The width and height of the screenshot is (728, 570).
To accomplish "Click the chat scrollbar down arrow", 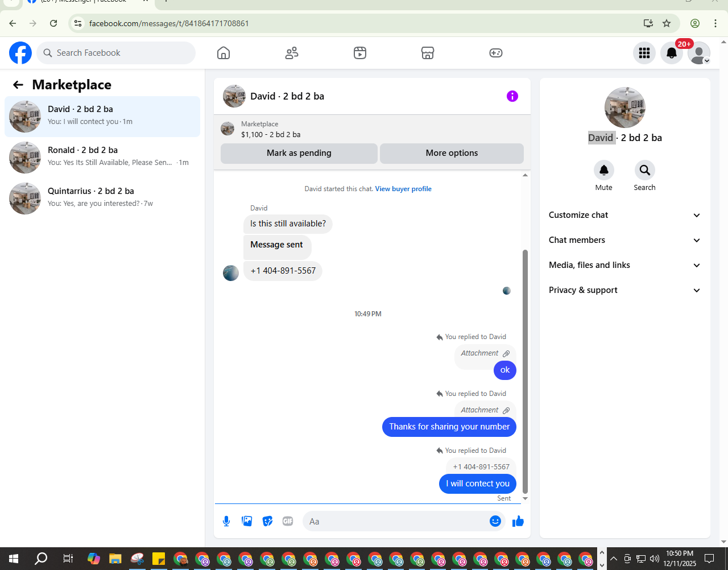I will pyautogui.click(x=525, y=498).
